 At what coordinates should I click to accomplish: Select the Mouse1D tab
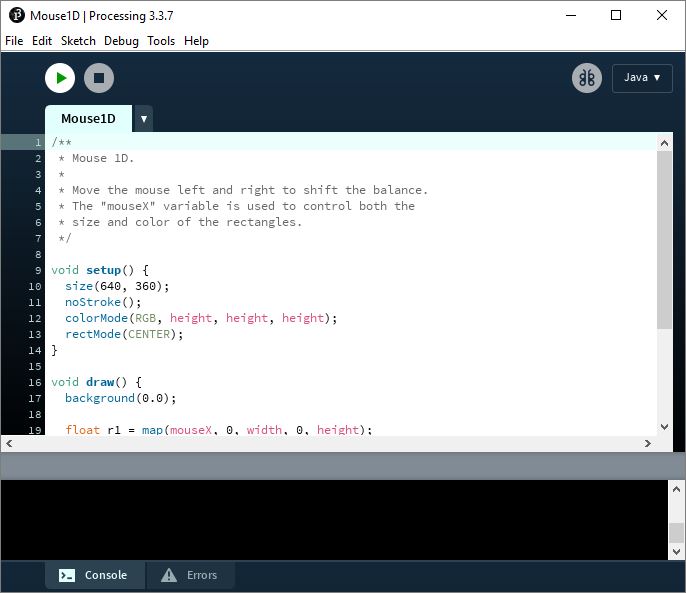pyautogui.click(x=88, y=119)
